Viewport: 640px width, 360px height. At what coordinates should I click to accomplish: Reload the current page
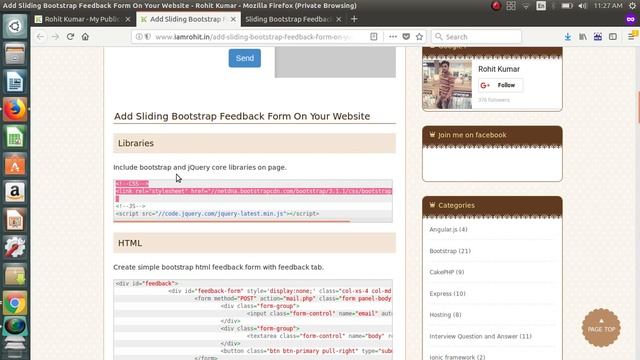coord(70,37)
